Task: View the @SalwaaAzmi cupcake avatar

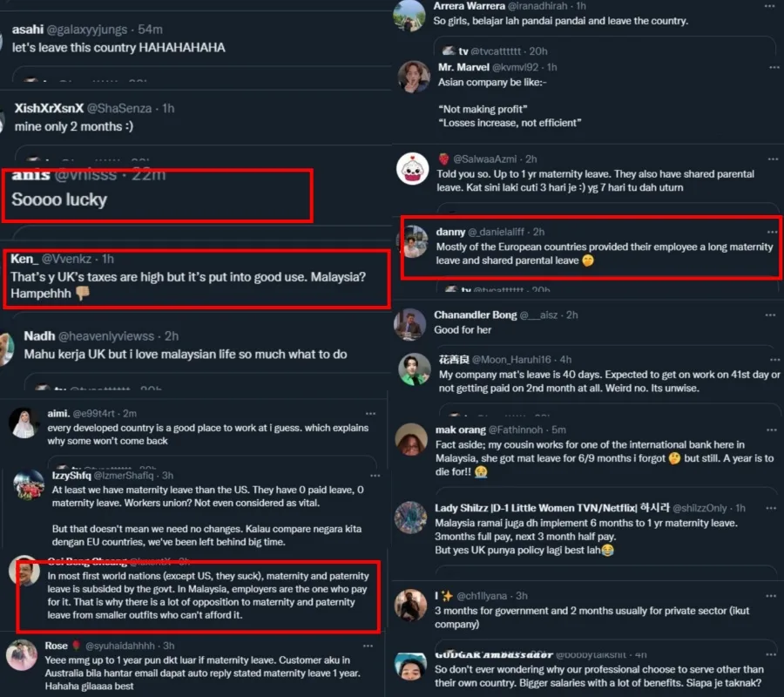Action: (x=413, y=169)
